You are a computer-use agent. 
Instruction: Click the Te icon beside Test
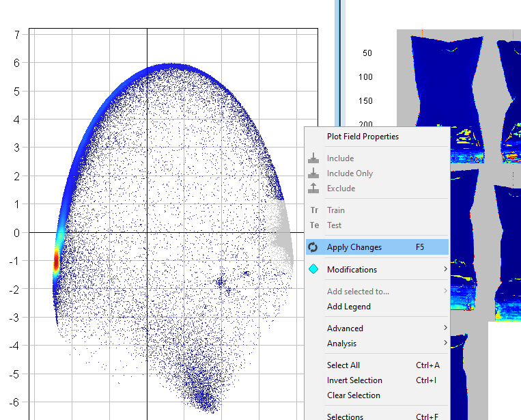coord(314,225)
